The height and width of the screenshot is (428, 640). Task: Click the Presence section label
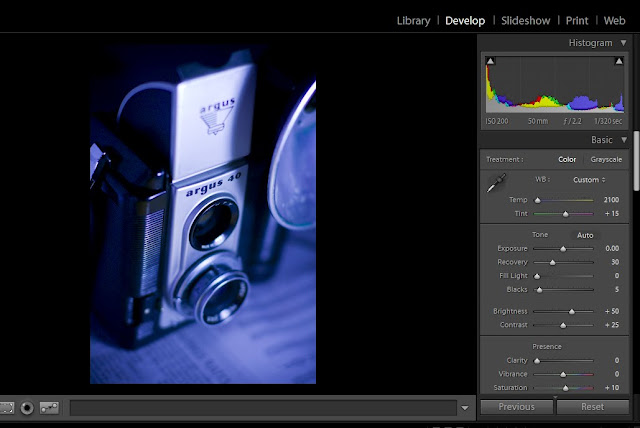click(x=547, y=347)
